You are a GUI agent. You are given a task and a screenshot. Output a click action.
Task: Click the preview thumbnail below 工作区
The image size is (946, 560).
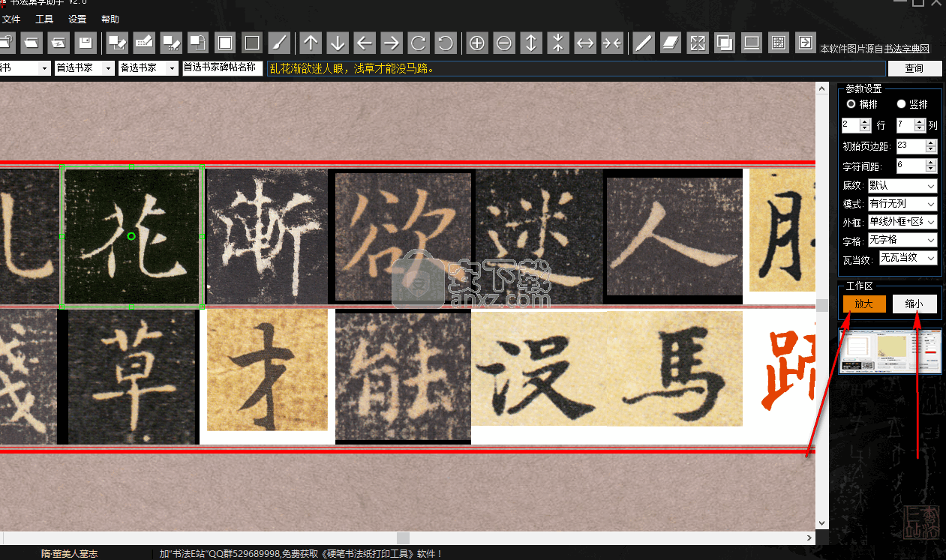pos(890,351)
